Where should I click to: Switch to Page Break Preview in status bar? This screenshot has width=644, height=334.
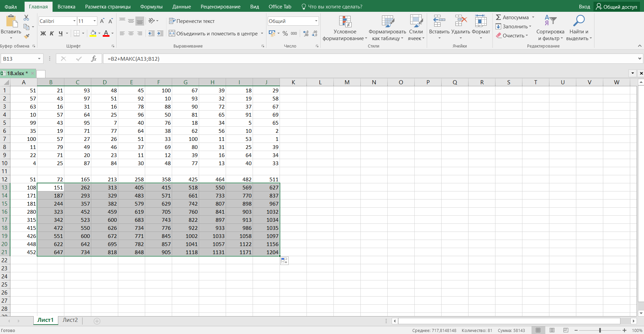pos(566,330)
